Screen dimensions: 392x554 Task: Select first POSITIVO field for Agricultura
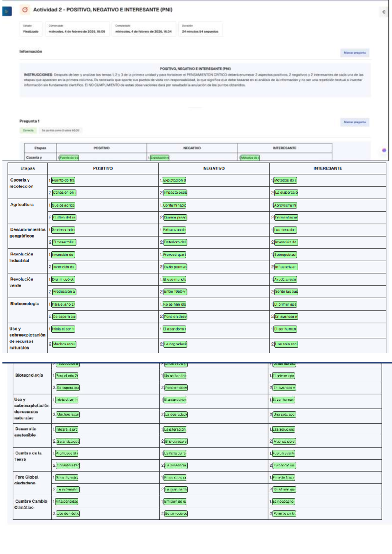click(x=63, y=205)
